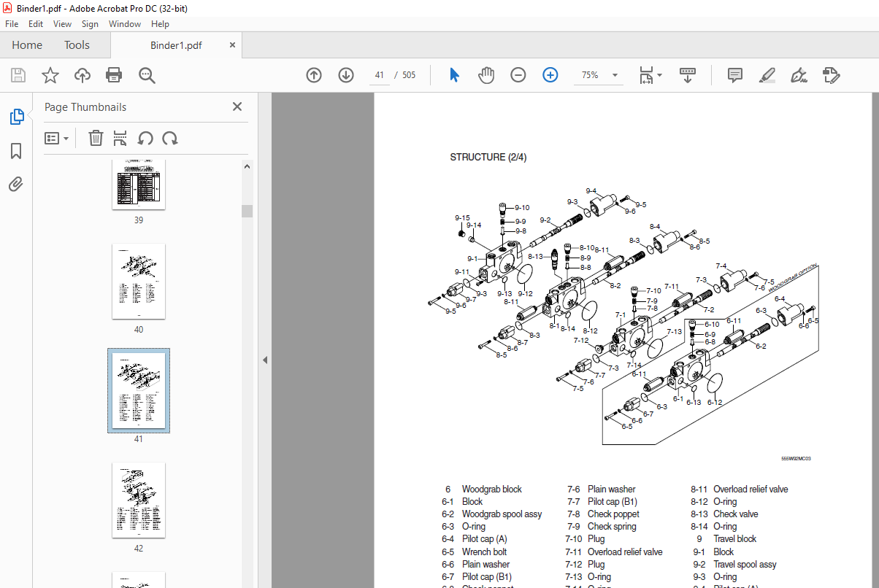Open the Find text magnifier icon
The width and height of the screenshot is (879, 588).
coord(147,75)
